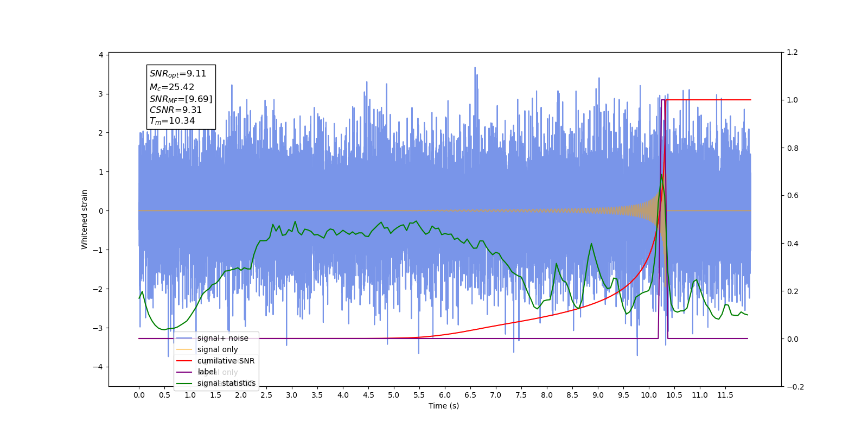868x434 pixels.
Task: Click the 10.5 tick on time axis
Action: tap(674, 395)
